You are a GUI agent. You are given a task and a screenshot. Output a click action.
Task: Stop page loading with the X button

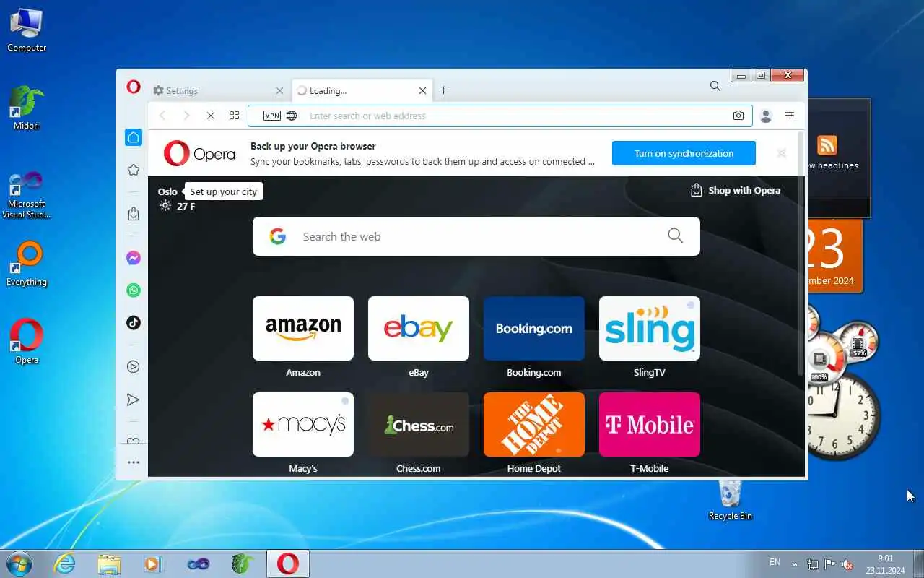(x=210, y=116)
